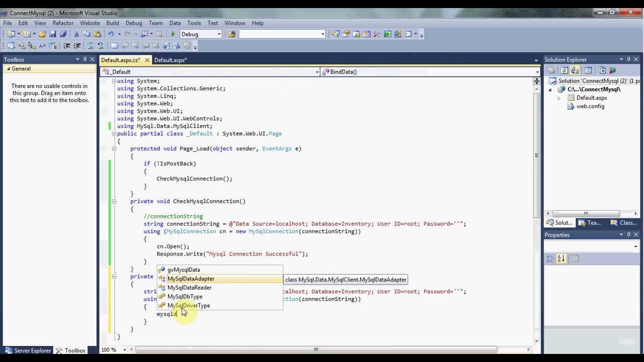Screen dimensions: 644x362
Task: Click Decrease Line Indent icon
Action: 66,46
